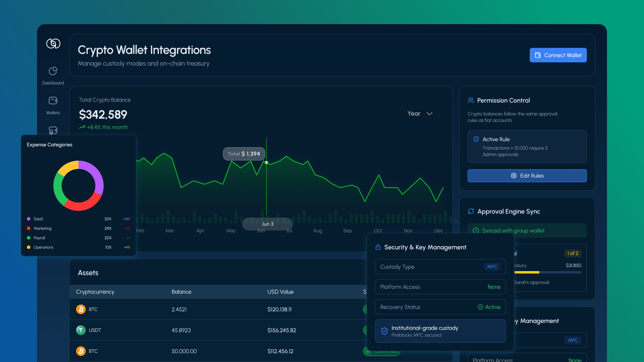Click the Aug label on chart axis
This screenshot has width=644, height=362.
(318, 231)
